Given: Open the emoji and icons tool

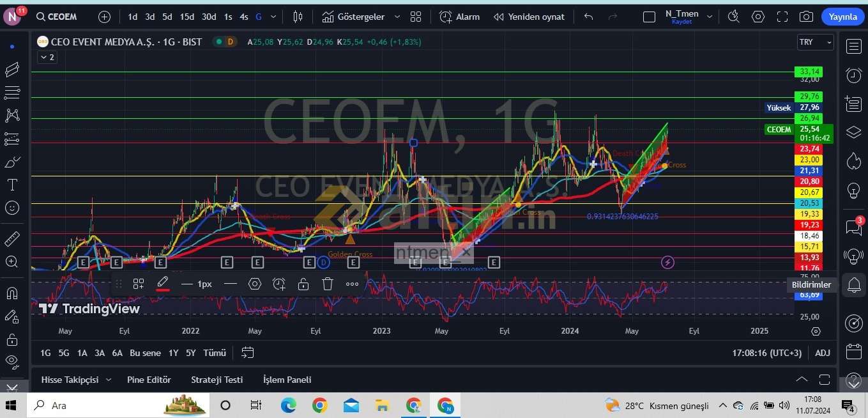Looking at the screenshot, I should (x=11, y=208).
